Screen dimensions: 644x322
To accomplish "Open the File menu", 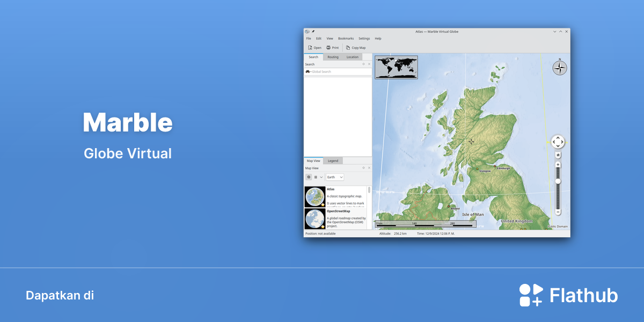I will click(309, 39).
